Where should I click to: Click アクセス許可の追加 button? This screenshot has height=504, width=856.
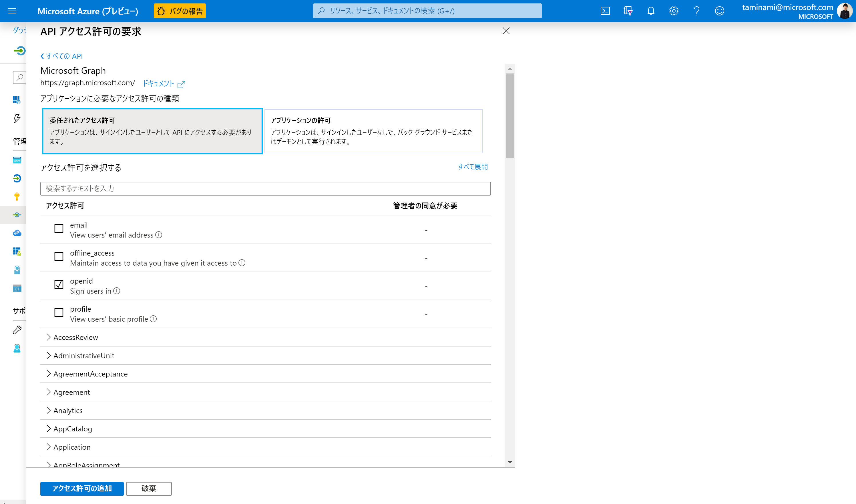(82, 488)
